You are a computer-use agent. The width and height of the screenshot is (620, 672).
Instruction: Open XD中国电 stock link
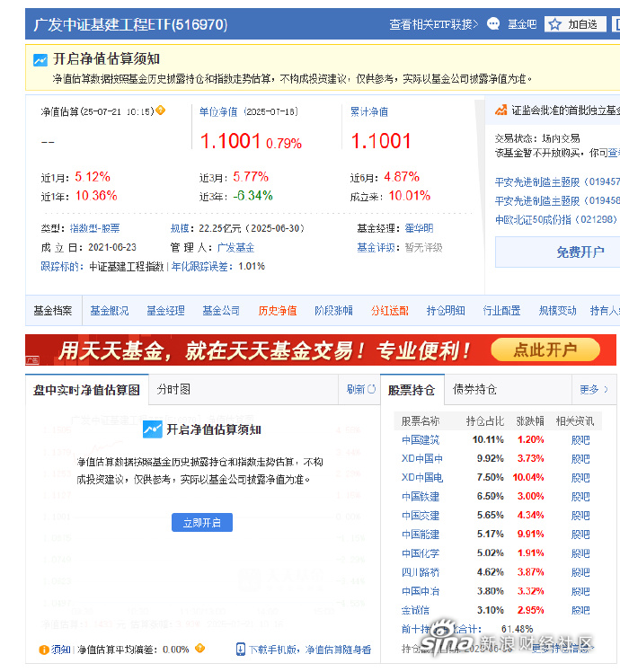click(422, 477)
